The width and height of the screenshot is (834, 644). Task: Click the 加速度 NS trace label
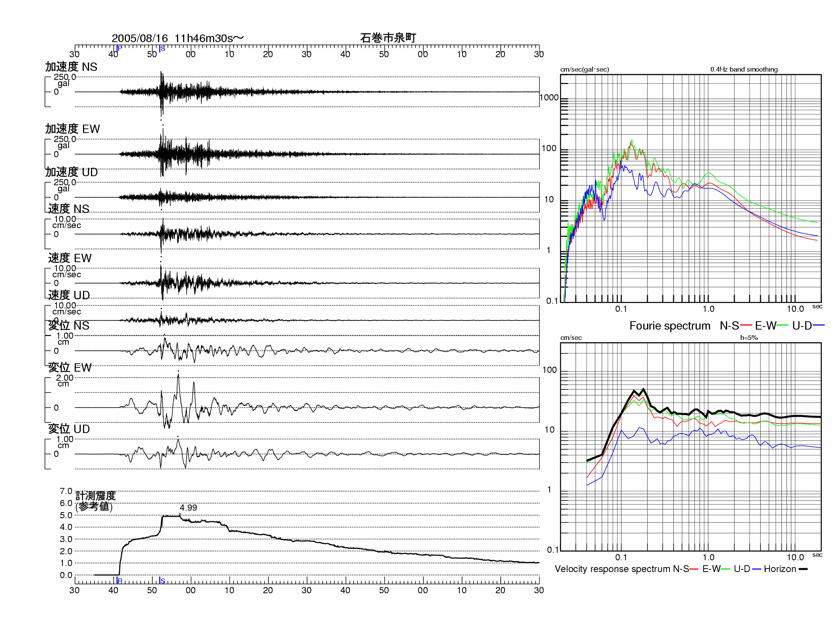pos(71,67)
